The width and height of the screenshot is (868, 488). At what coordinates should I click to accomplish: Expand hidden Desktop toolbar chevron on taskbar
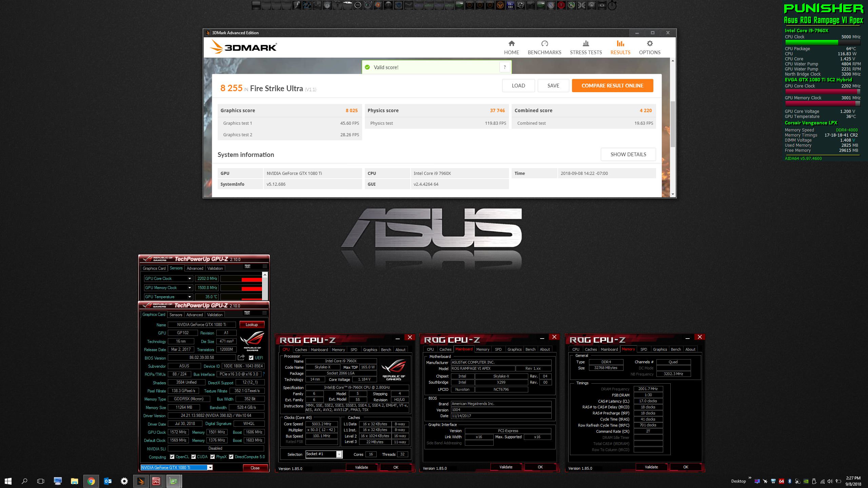[x=750, y=478]
